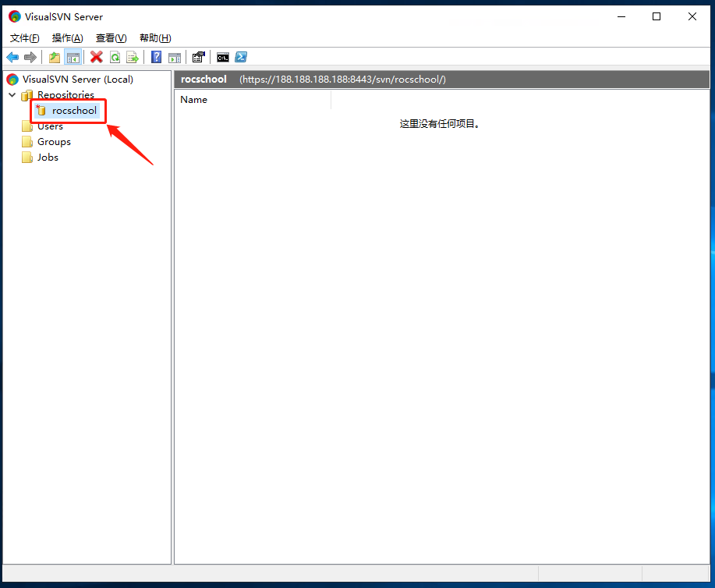The image size is (715, 588).
Task: Open the 帮助(H) menu
Action: pyautogui.click(x=155, y=38)
